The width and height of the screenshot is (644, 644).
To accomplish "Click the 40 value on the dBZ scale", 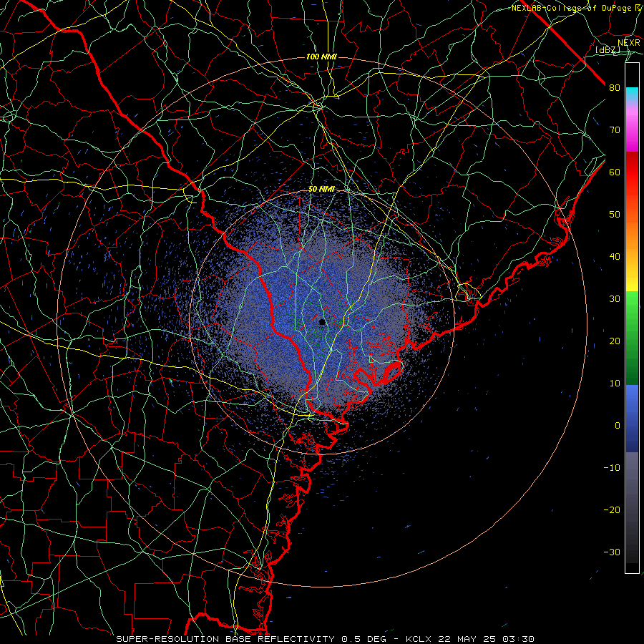I will pyautogui.click(x=615, y=257).
